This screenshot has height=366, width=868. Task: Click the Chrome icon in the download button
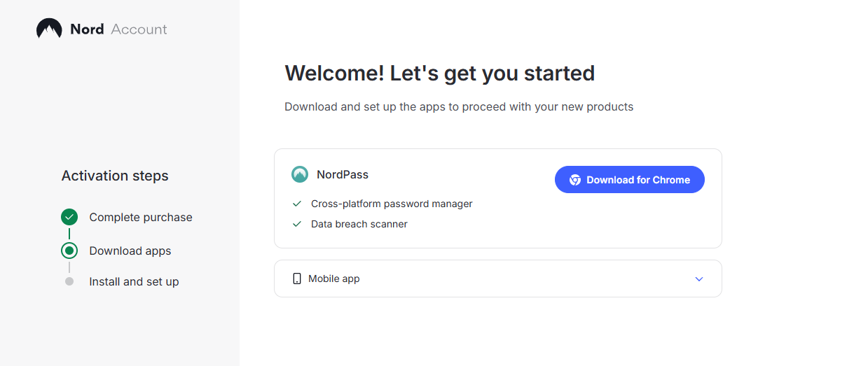574,180
